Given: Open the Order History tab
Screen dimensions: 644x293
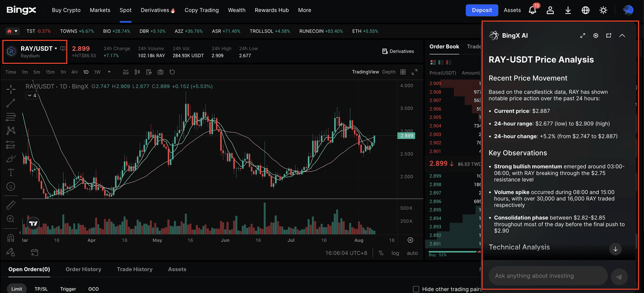Looking at the screenshot, I should pyautogui.click(x=84, y=269).
